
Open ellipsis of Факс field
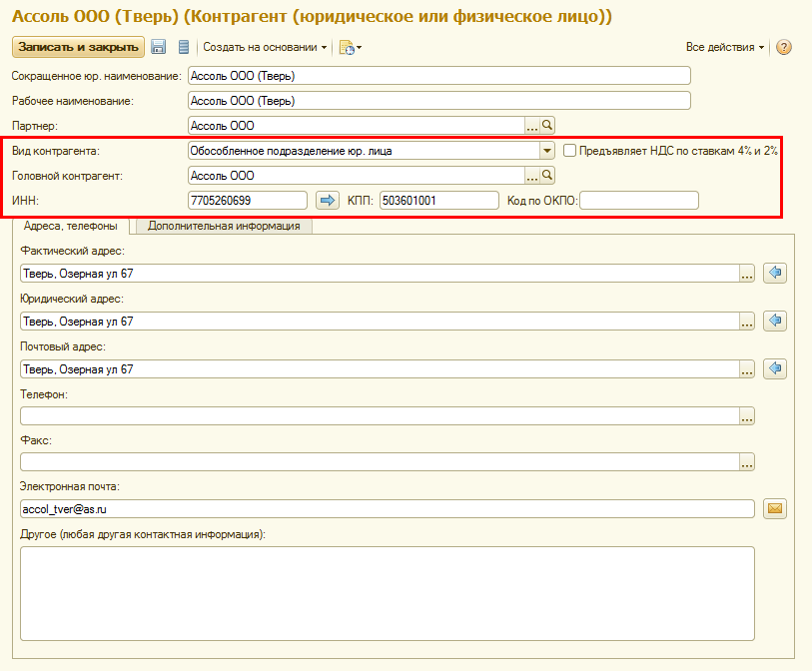tap(747, 462)
